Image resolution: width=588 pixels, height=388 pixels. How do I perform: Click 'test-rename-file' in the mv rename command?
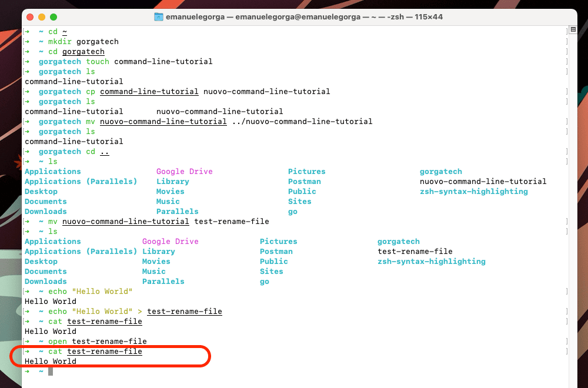click(231, 222)
